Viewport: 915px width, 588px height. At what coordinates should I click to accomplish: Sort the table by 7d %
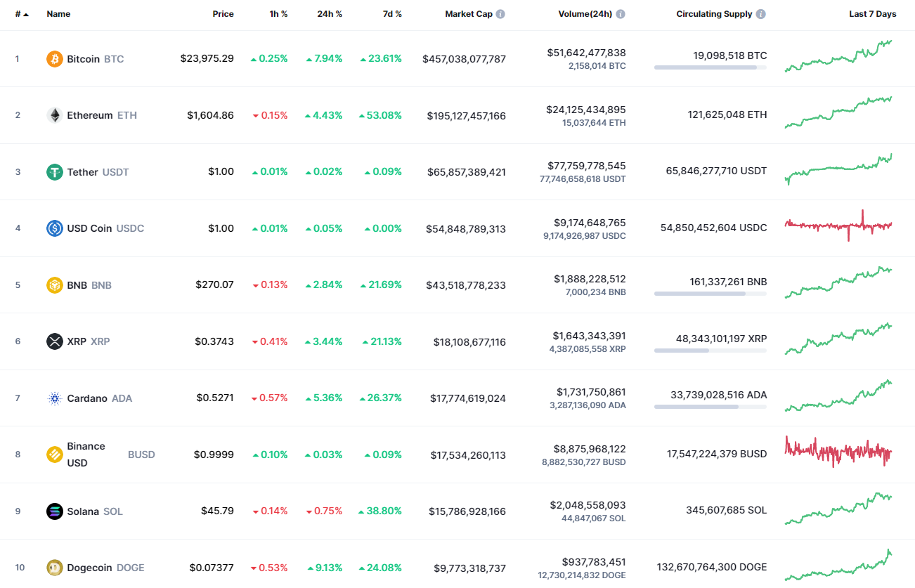coord(393,13)
